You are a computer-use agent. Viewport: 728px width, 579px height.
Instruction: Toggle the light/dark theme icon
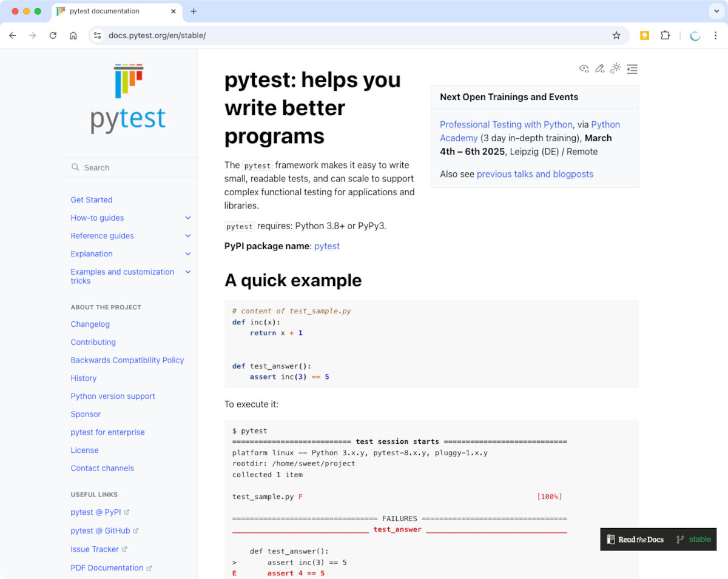coord(615,69)
